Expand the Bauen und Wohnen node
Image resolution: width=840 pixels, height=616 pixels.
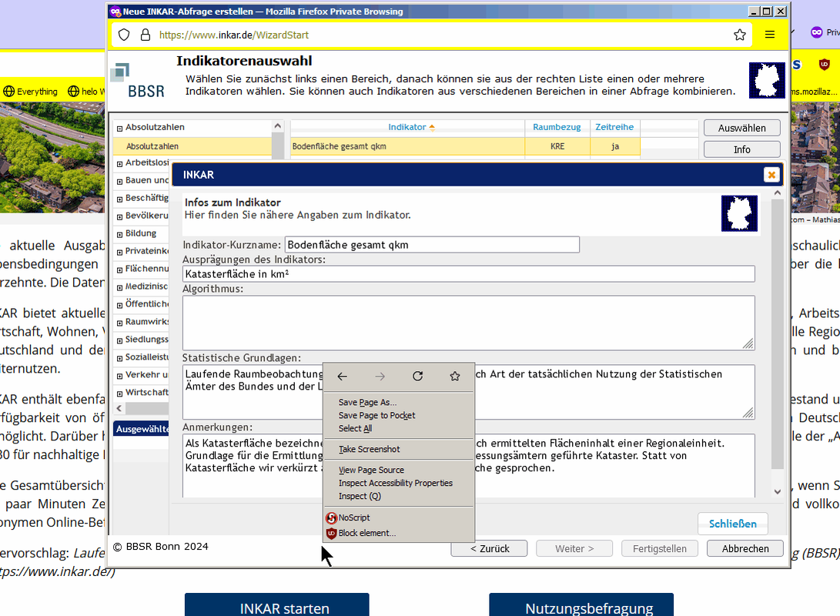tap(119, 182)
